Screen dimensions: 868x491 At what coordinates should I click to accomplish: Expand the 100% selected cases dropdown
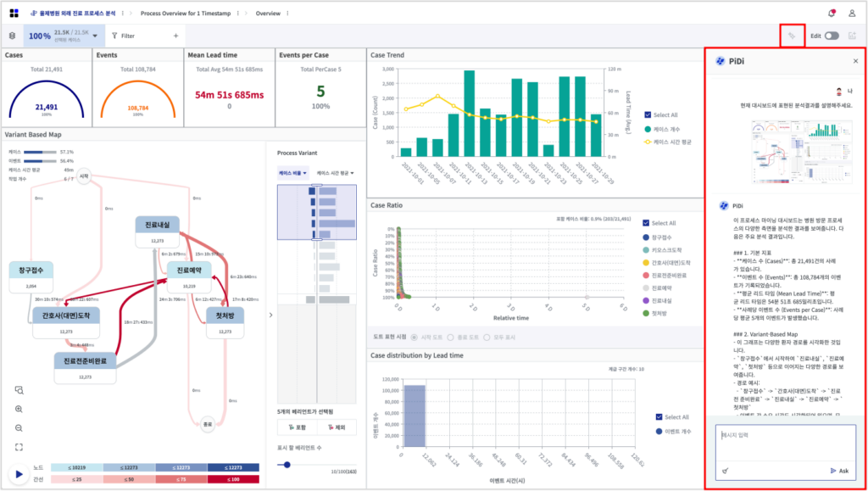pyautogui.click(x=96, y=36)
